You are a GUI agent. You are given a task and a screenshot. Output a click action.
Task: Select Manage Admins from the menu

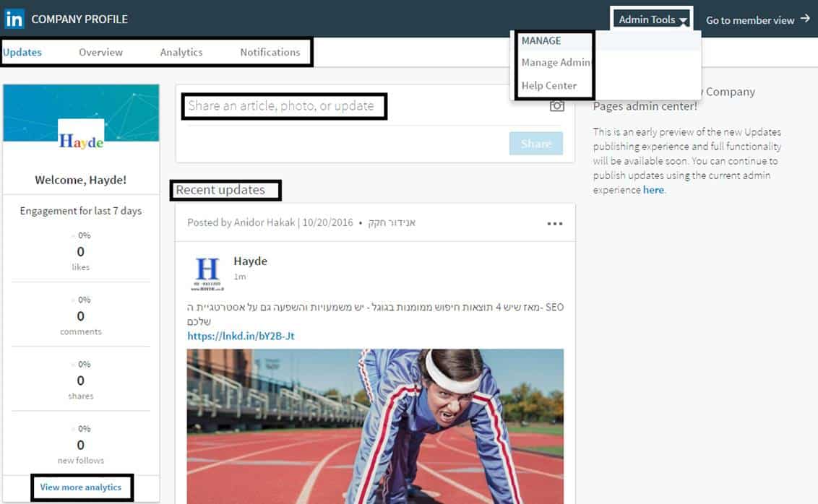(x=555, y=62)
